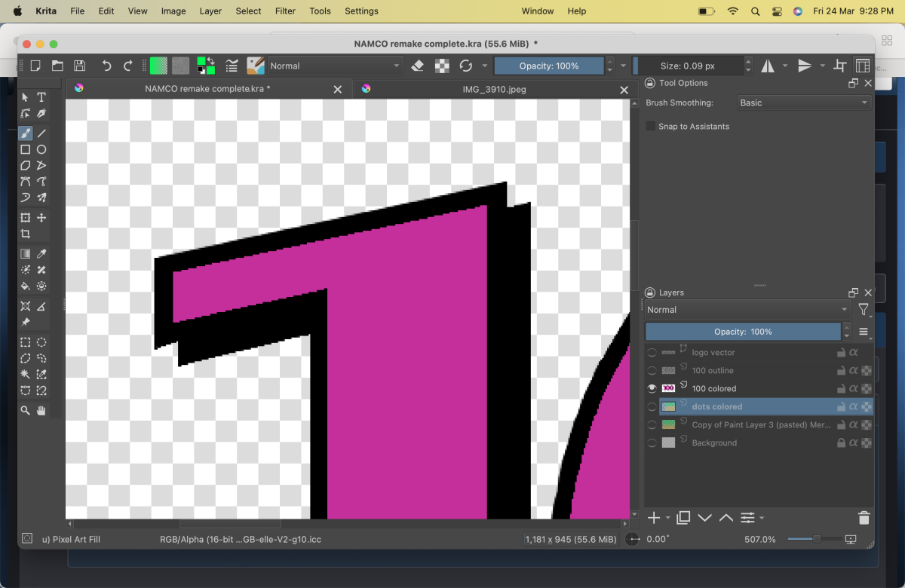
Task: Open an existing document from toolbar
Action: pyautogui.click(x=57, y=66)
